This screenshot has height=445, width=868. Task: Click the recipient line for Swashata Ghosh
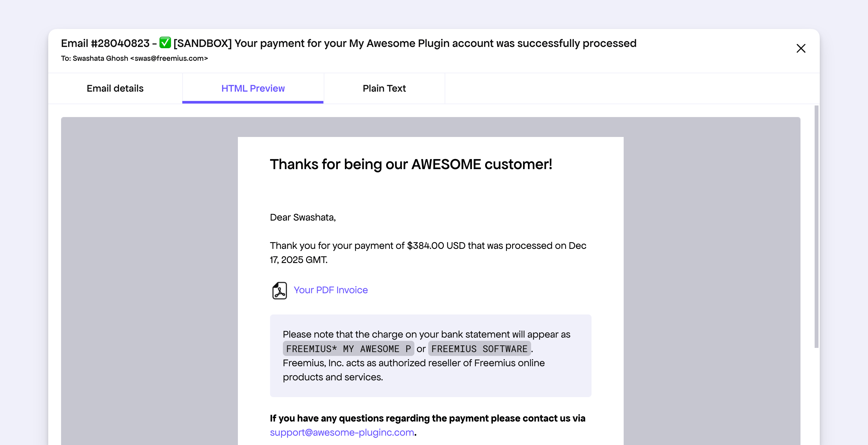point(134,58)
